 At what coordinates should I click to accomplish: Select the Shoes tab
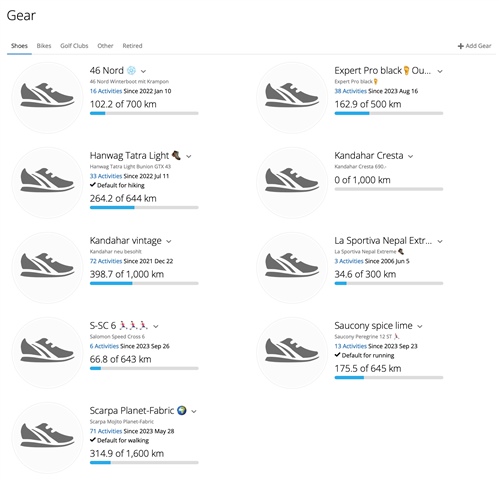[x=19, y=46]
